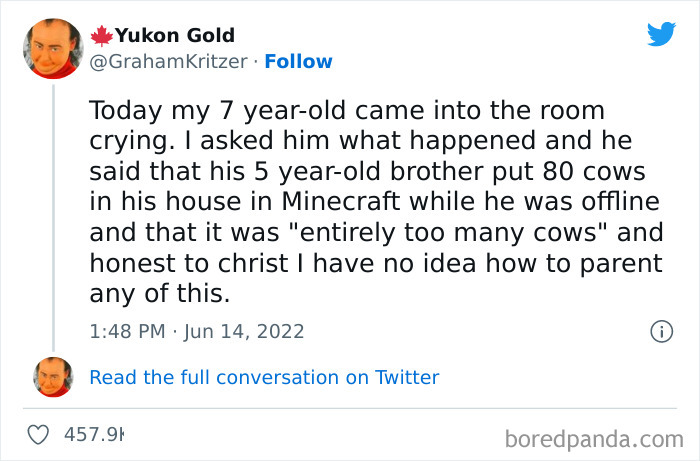Read the full conversation on Twitter
Screen dimensions: 700x461
pos(264,377)
